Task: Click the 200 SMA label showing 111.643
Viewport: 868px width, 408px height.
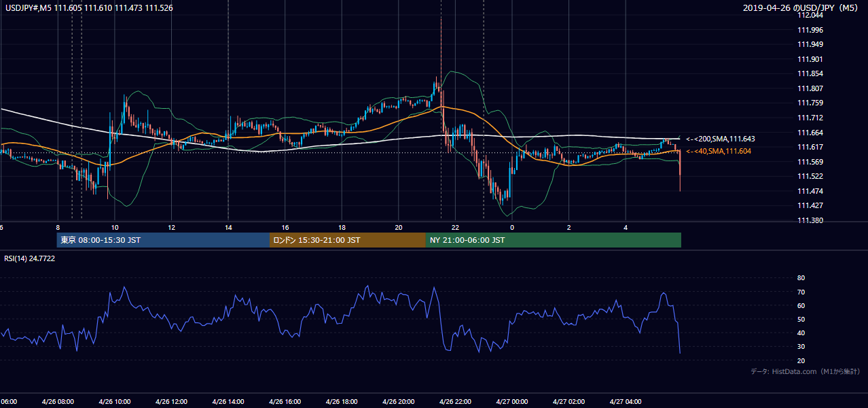Action: point(720,139)
